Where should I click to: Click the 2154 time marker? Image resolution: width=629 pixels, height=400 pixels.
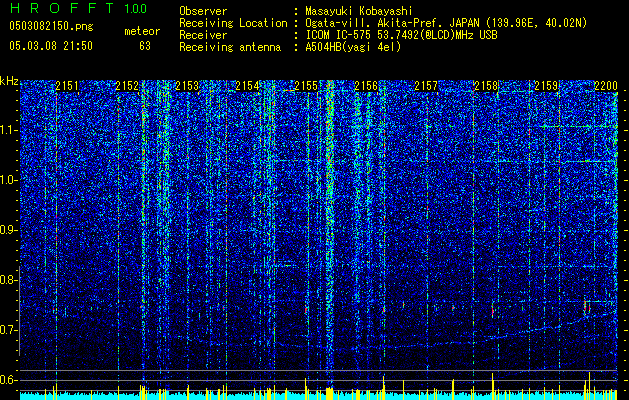coord(247,86)
